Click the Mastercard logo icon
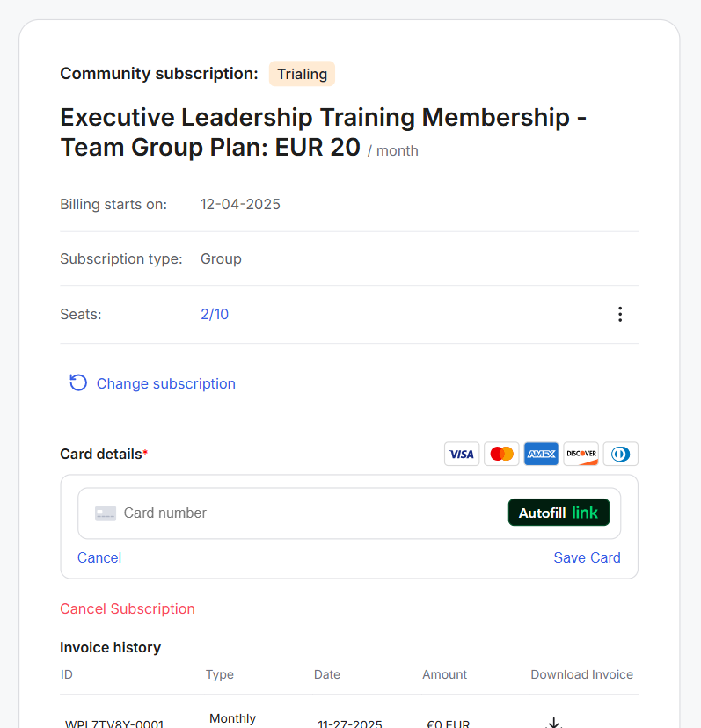Viewport: 701px width, 728px height. coord(501,454)
